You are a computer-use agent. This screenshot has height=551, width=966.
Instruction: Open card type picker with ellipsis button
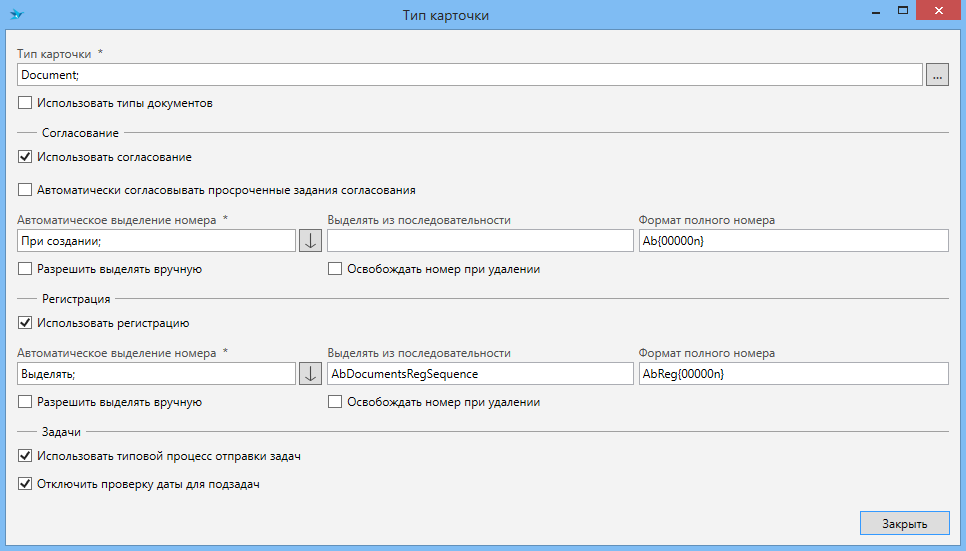click(937, 75)
